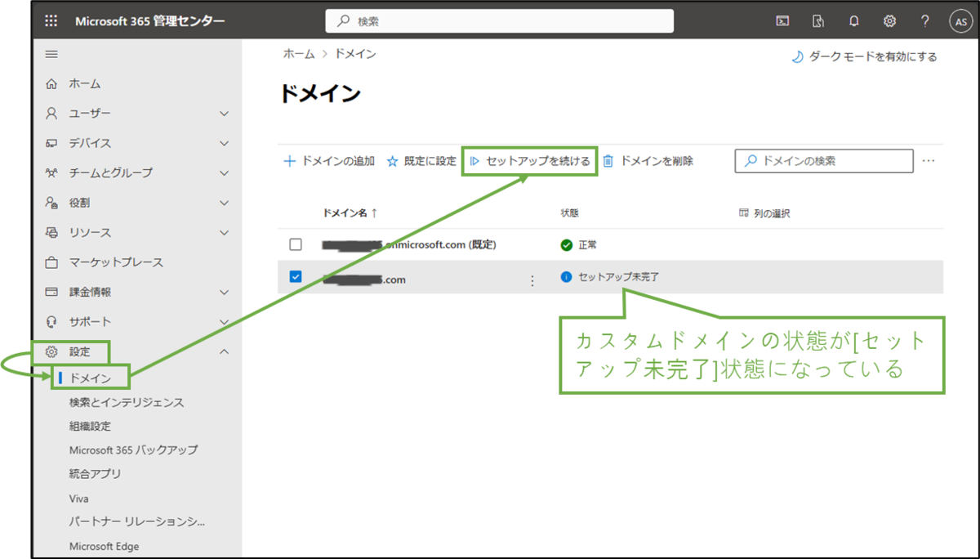
Task: Open Microsoft 365 バックアップ submenu item
Action: coord(133,449)
